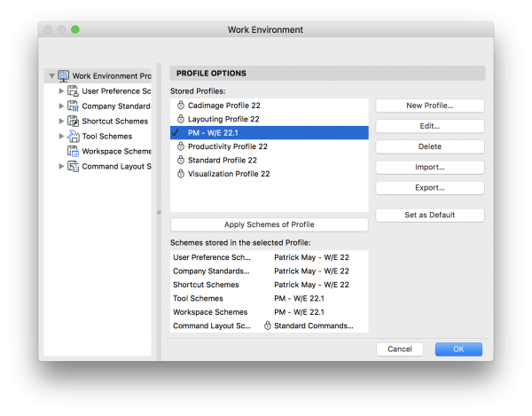Click the Workspace Schemes icon
532x416 pixels.
pos(74,152)
